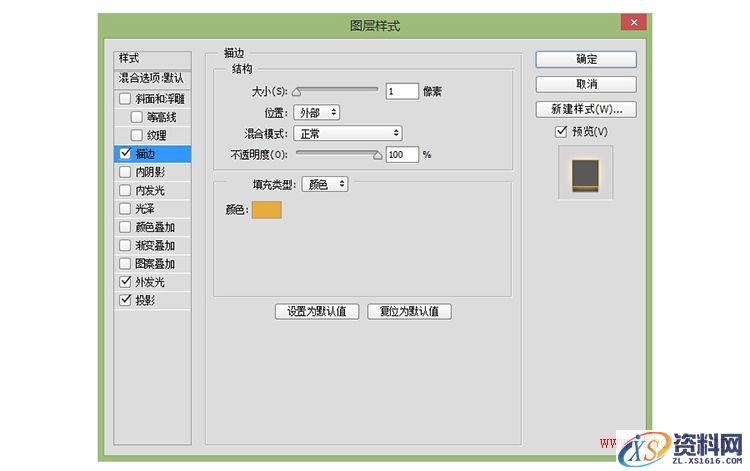Click the 大小 pixel value field
This screenshot has width=750, height=471.
(x=402, y=91)
